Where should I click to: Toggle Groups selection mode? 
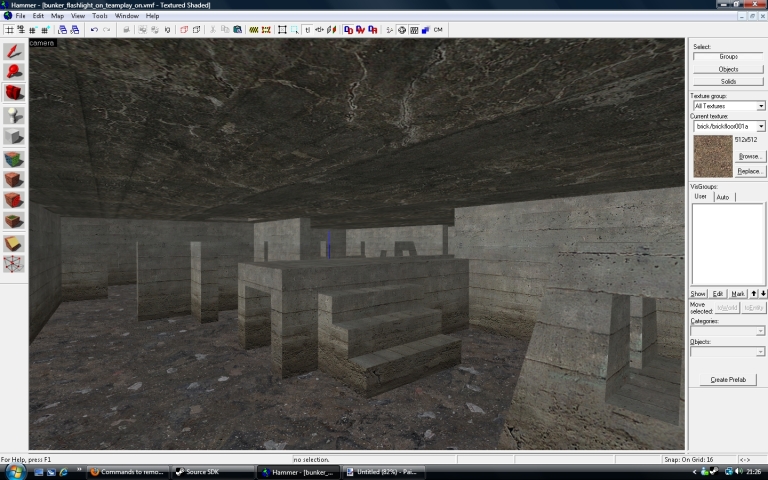point(728,57)
